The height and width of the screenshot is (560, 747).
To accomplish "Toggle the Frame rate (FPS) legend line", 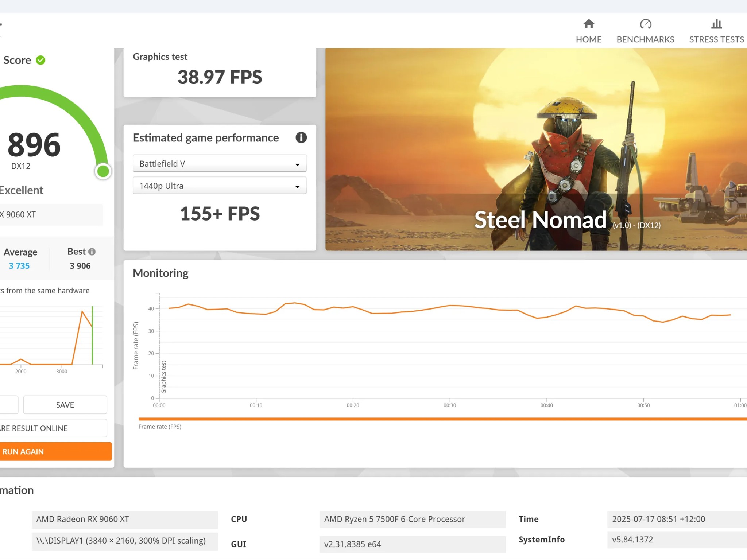I will [160, 427].
